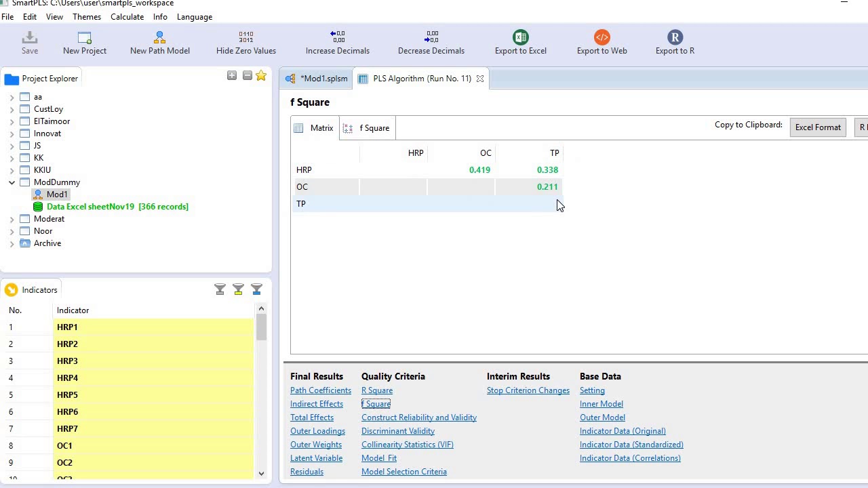Select the OC to TP value 0.211
The width and height of the screenshot is (868, 488).
[x=547, y=187]
